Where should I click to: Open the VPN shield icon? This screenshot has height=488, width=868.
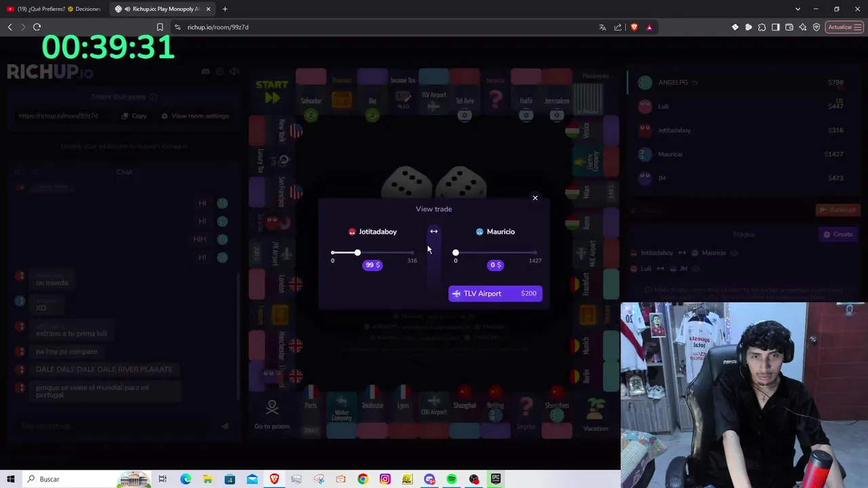pos(816,27)
